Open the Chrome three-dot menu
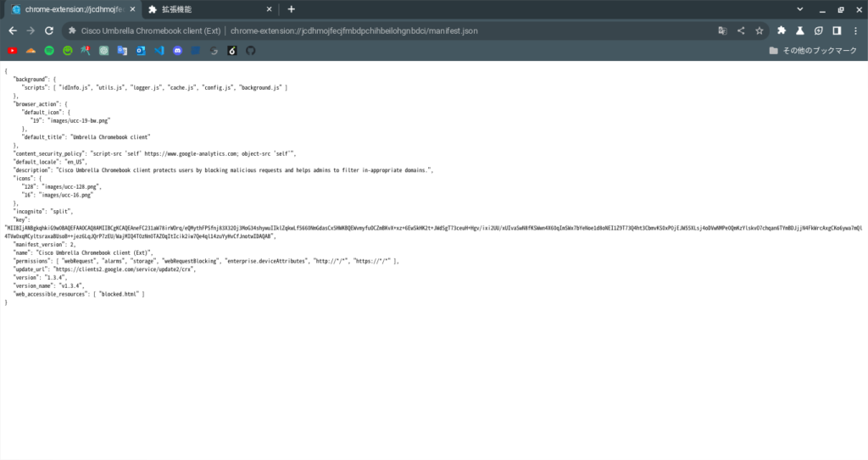Screen dimensions: 868x460 tap(855, 30)
